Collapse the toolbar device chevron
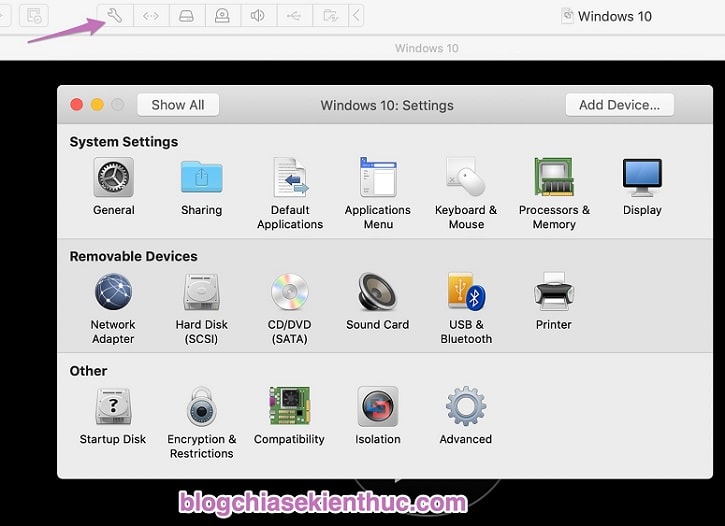 point(356,16)
